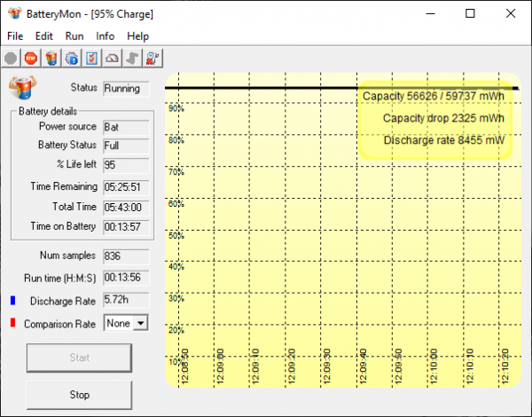The image size is (532, 417).
Task: Click the Battery details group label
Action: pyautogui.click(x=48, y=111)
